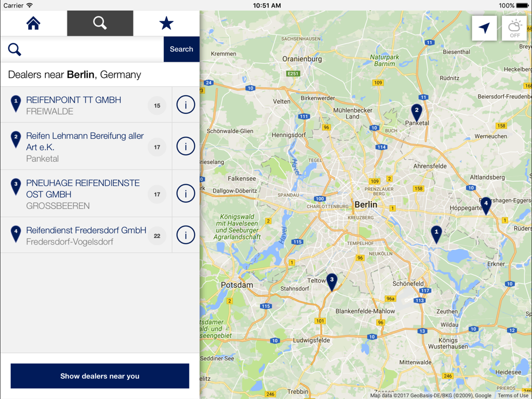Click list pin 3 beside PNEUHAGE
Image resolution: width=532 pixels, height=399 pixels.
pyautogui.click(x=16, y=187)
